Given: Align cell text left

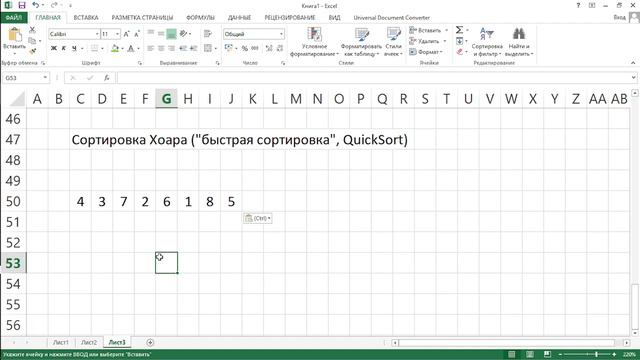Looking at the screenshot, I should click(x=151, y=48).
